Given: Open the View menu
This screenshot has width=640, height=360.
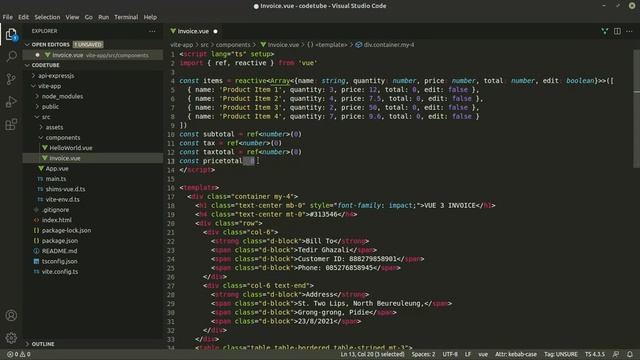Looking at the screenshot, I should 72,17.
